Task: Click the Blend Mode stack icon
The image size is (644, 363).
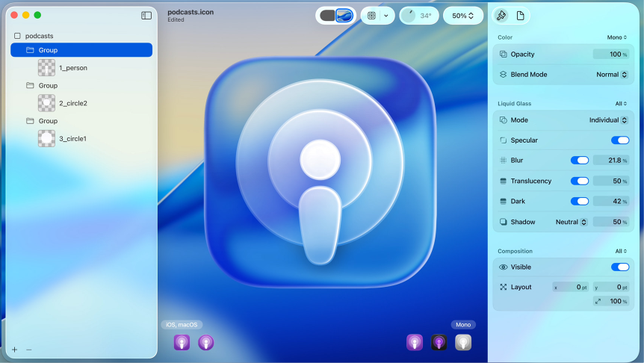Action: (503, 75)
